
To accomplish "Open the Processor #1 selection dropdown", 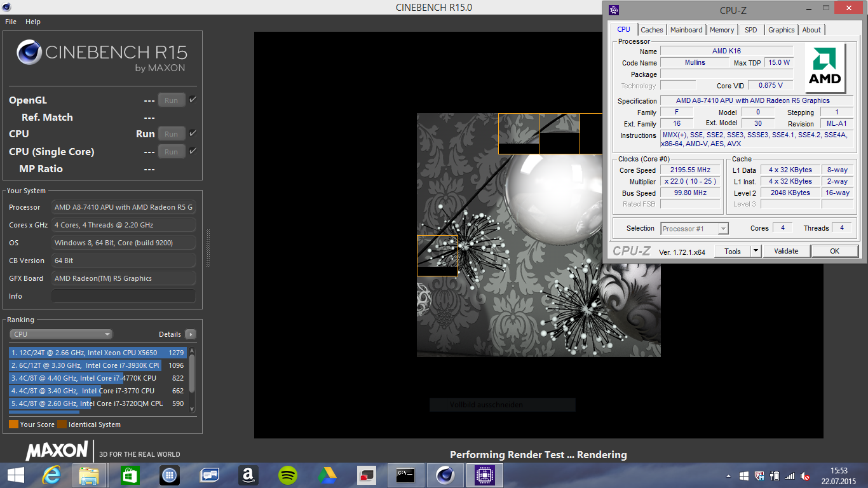I will [694, 229].
